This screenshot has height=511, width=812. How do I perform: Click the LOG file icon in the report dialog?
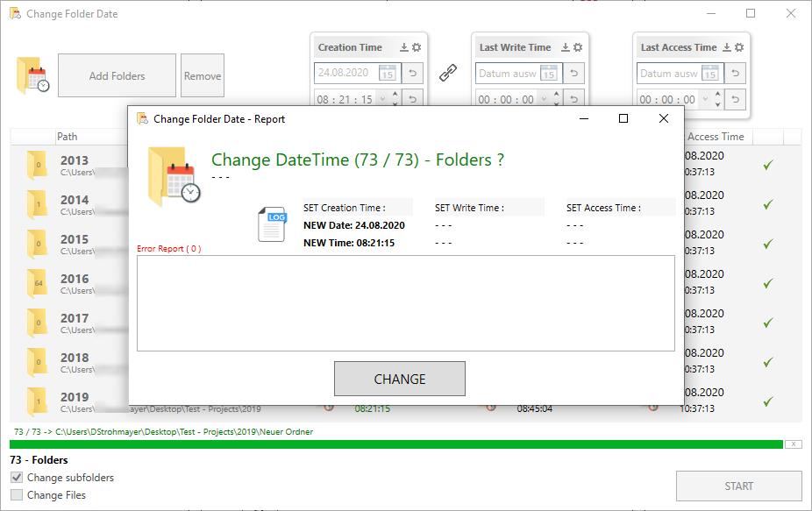click(x=271, y=224)
